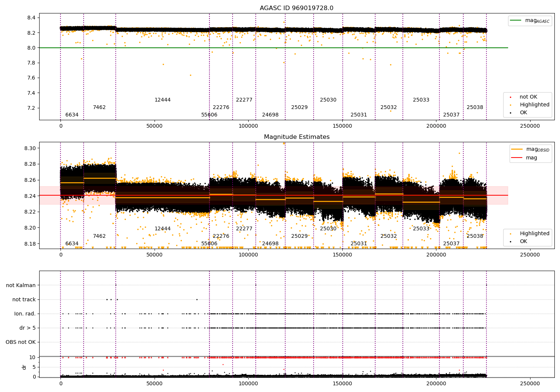Click the 'not Kalman' axis label
Image resolution: width=560 pixels, height=392 pixels.
click(x=21, y=286)
